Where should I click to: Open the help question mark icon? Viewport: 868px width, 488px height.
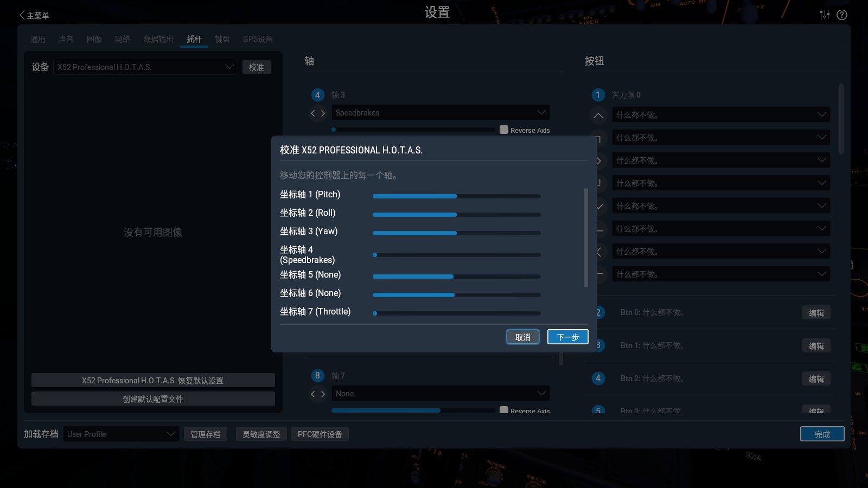(x=842, y=15)
